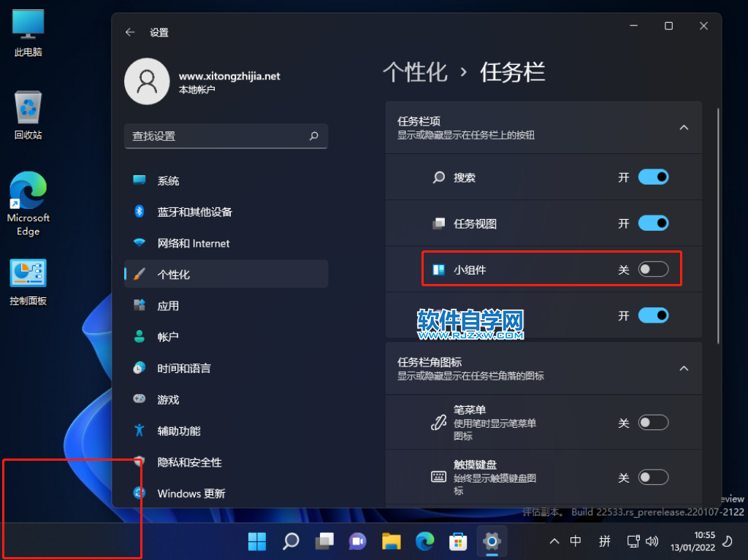
Task: Click the Bluetooth icon in the sidebar
Action: click(x=140, y=211)
